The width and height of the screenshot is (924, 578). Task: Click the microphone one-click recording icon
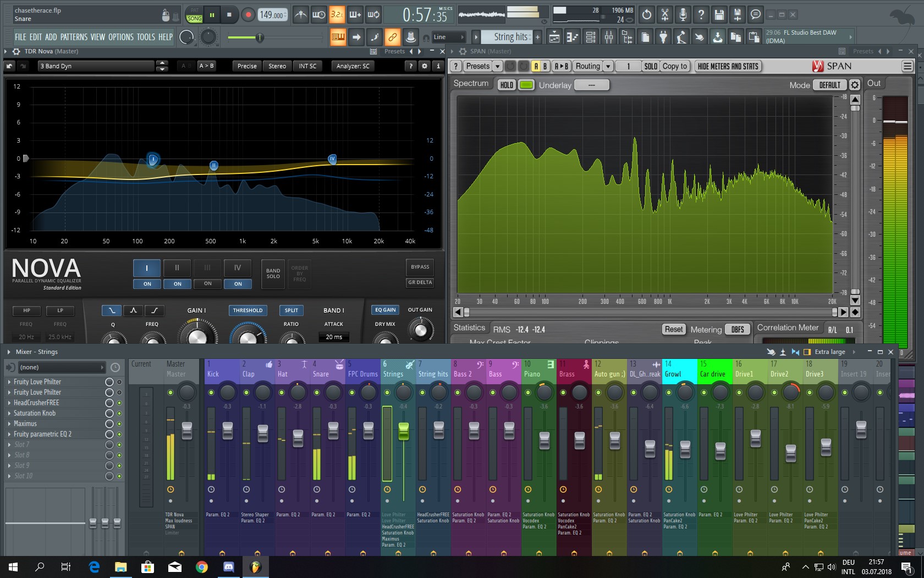(x=683, y=15)
